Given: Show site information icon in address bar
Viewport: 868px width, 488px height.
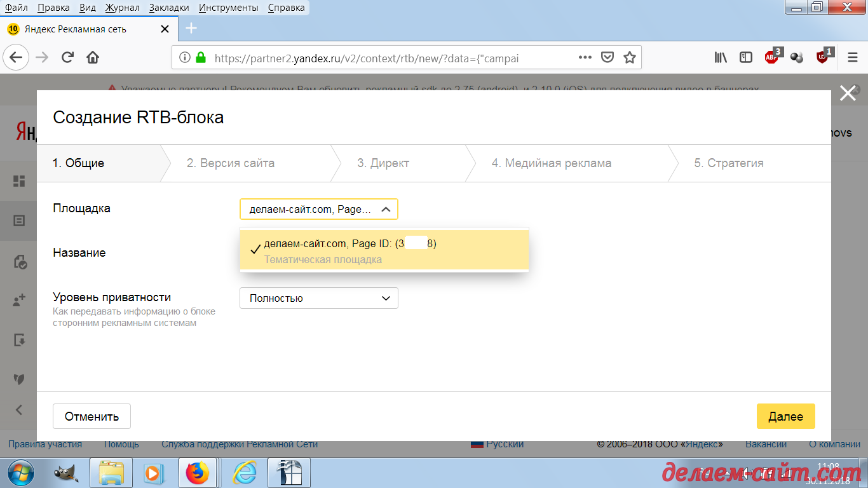Looking at the screenshot, I should 185,57.
